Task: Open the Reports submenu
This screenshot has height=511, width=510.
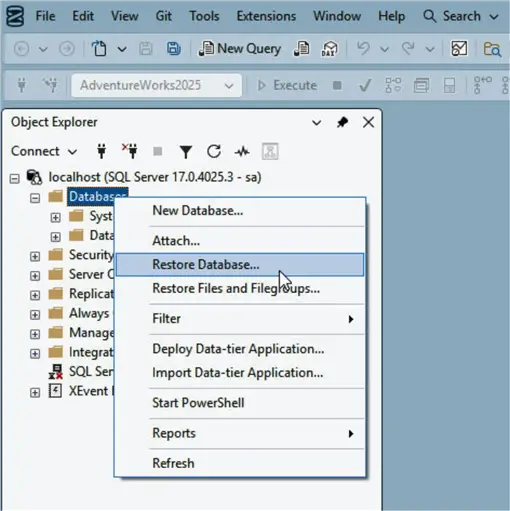Action: coord(240,433)
